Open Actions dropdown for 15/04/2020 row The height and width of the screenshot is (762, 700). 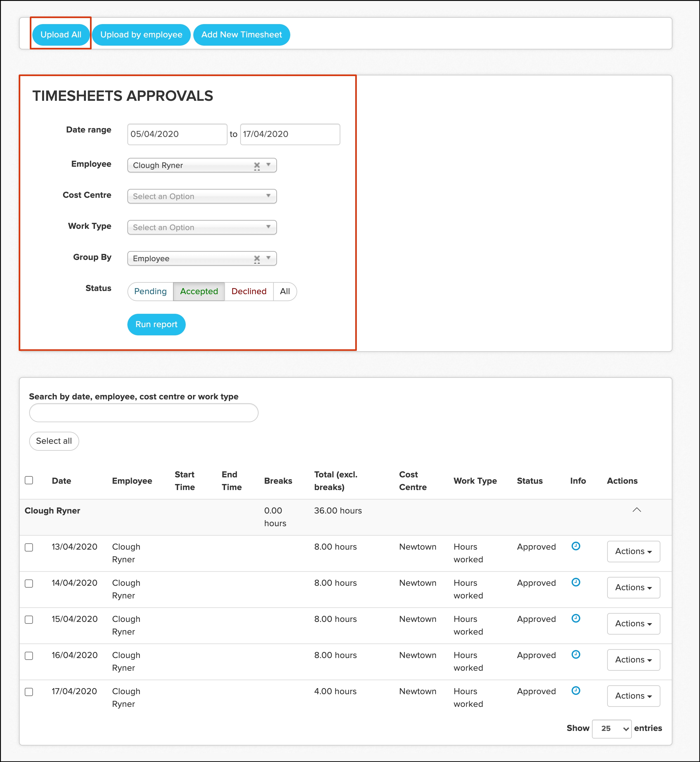click(633, 624)
